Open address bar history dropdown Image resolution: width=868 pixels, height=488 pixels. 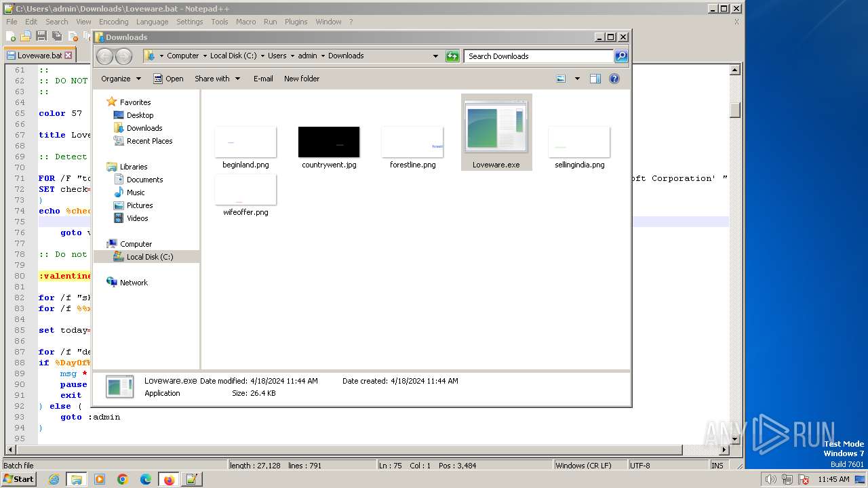point(435,56)
